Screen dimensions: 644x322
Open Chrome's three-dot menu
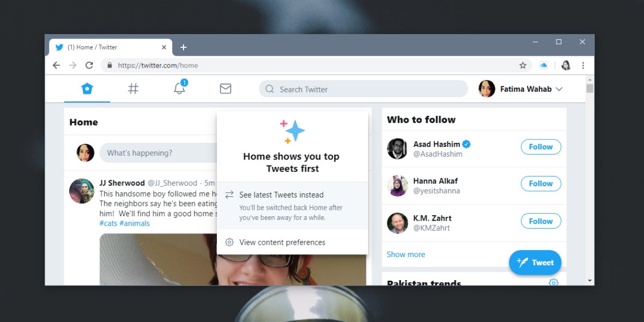pos(583,65)
